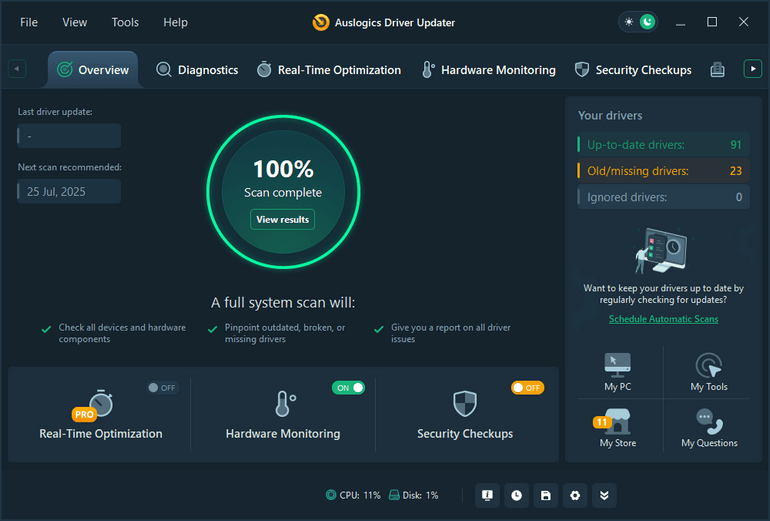The height and width of the screenshot is (521, 770).
Task: Click the CPU usage indicator
Action: [x=353, y=495]
